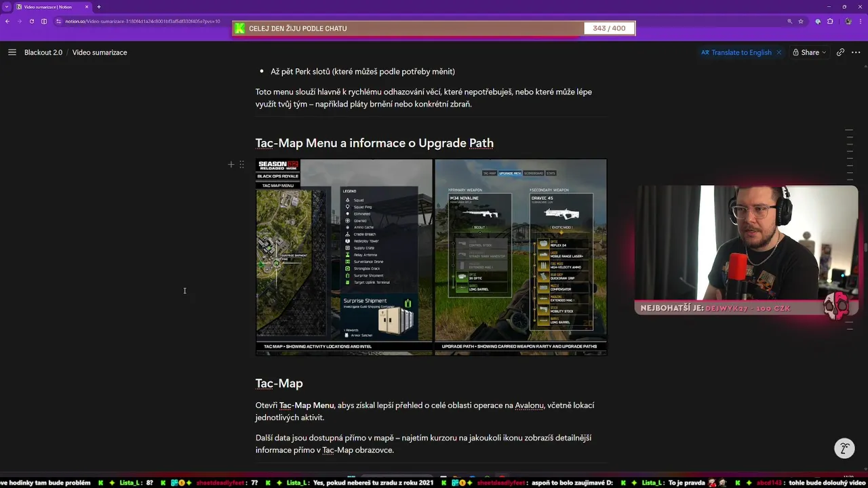Click the bullet text Až pět Perk slotů
Screen dimensions: 868x488
click(363, 71)
